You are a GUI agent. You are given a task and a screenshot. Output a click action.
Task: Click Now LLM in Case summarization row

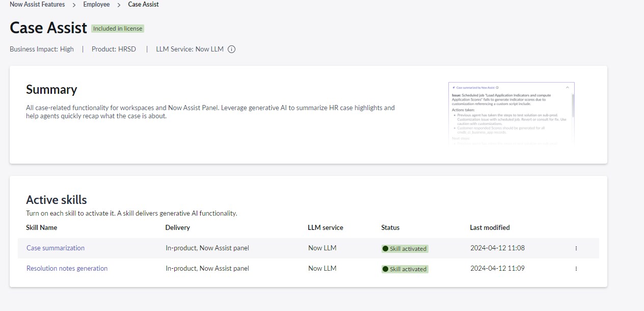click(x=323, y=248)
